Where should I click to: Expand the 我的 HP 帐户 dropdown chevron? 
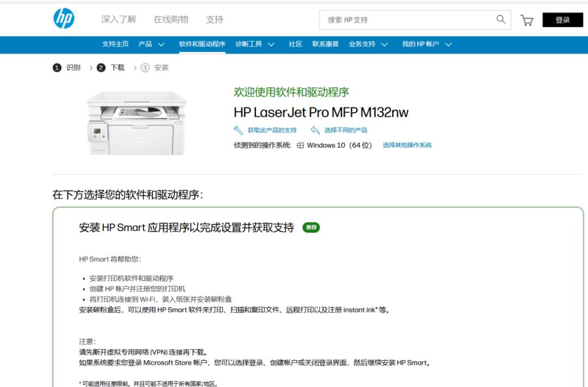[448, 44]
